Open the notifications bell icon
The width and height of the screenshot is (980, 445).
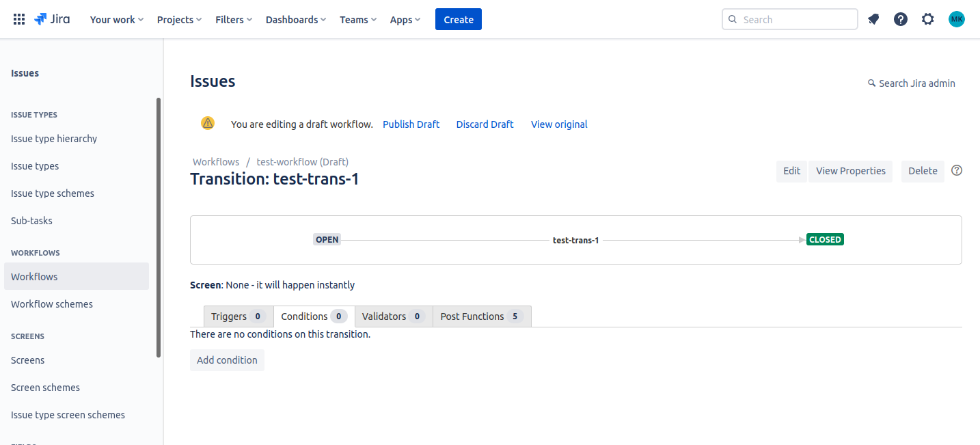coord(873,19)
